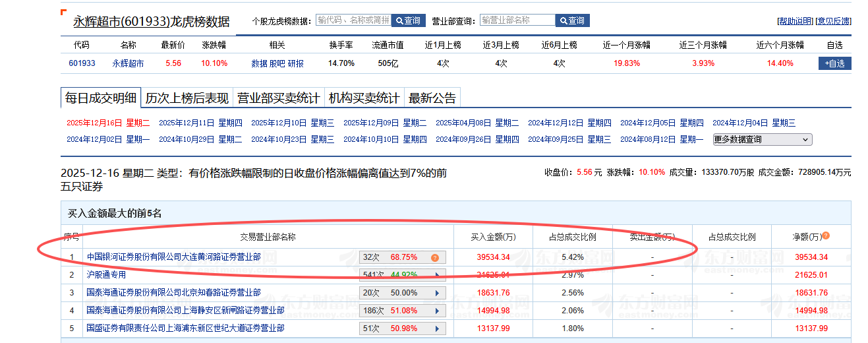The width and height of the screenshot is (868, 343).
Task: Select date 2024年08月12日 星期一
Action: (x=662, y=139)
